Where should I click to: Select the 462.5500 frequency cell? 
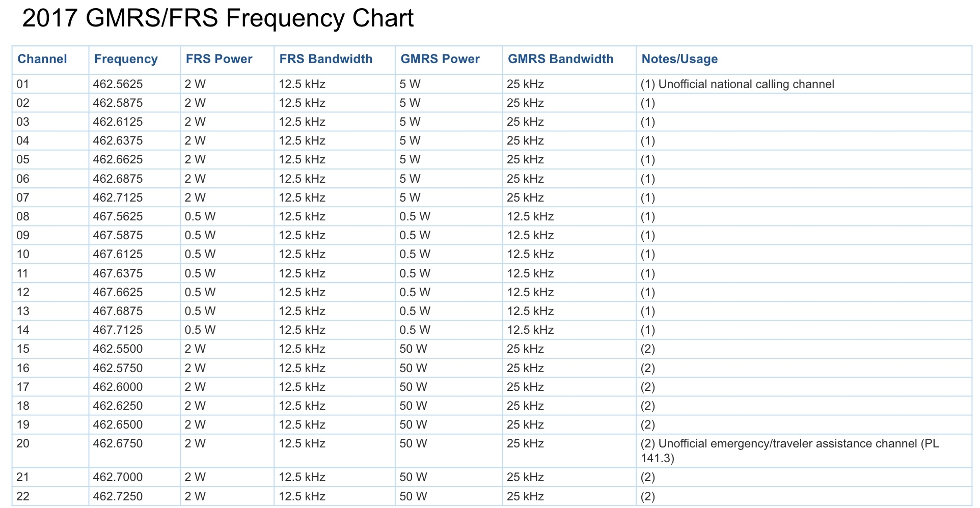[x=118, y=349]
